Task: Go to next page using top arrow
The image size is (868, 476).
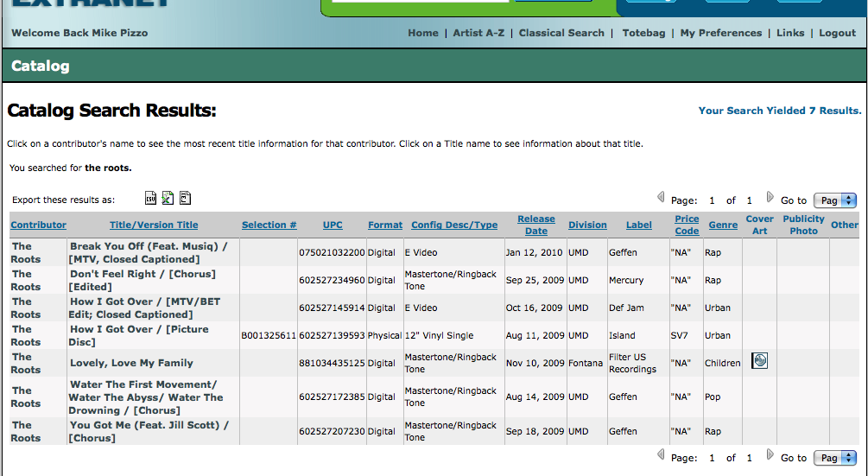Action: tap(770, 197)
